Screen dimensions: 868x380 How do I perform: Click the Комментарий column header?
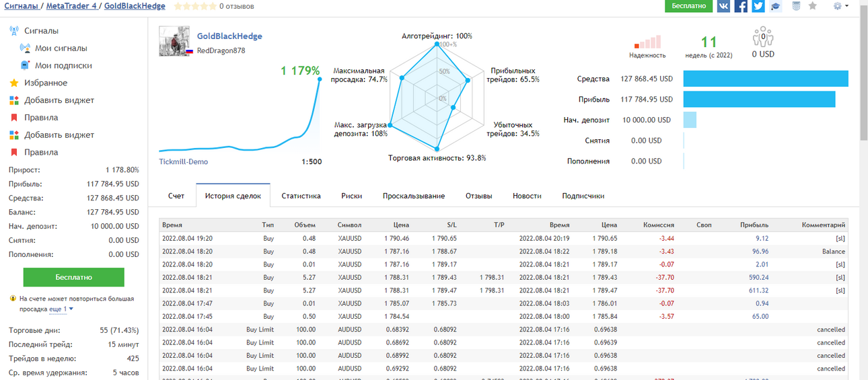coord(823,225)
